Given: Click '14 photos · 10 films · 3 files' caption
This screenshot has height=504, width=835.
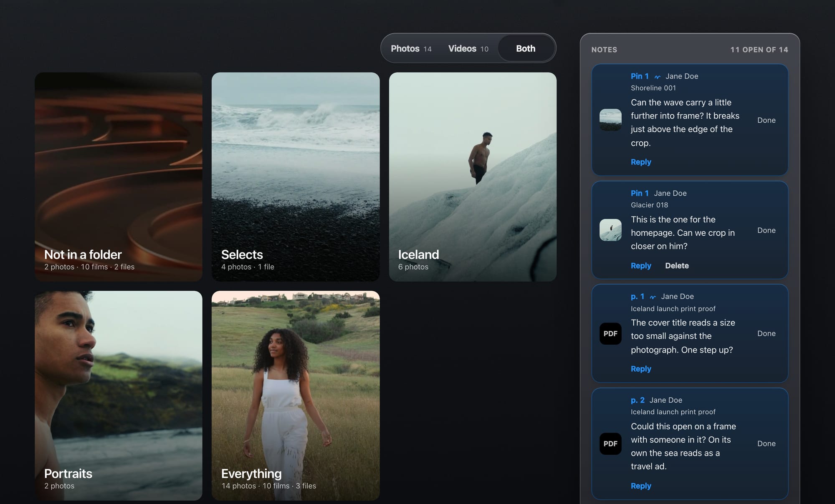Looking at the screenshot, I should click(x=268, y=486).
